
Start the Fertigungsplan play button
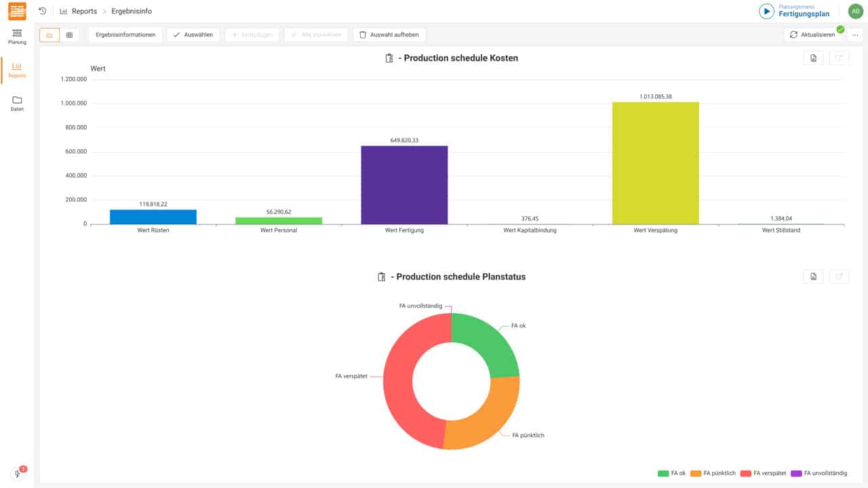[766, 11]
